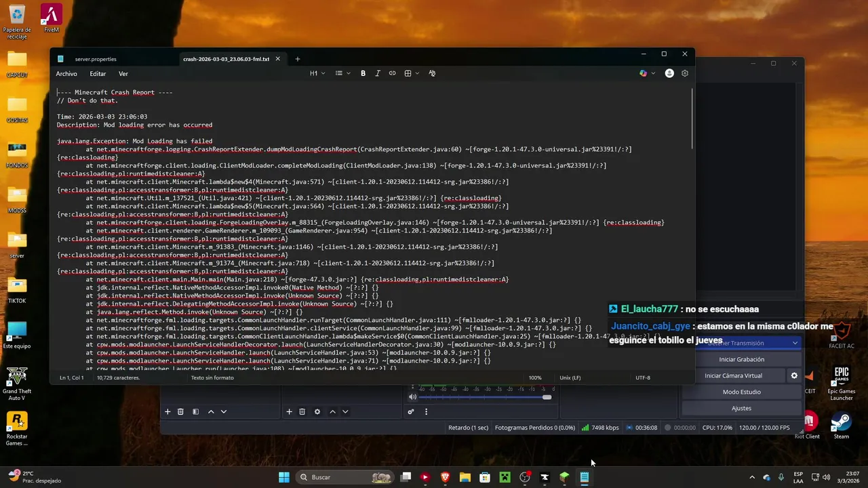Select crash-2026-03-03 fml.txt tab
Image resolution: width=868 pixels, height=488 pixels.
[x=226, y=59]
